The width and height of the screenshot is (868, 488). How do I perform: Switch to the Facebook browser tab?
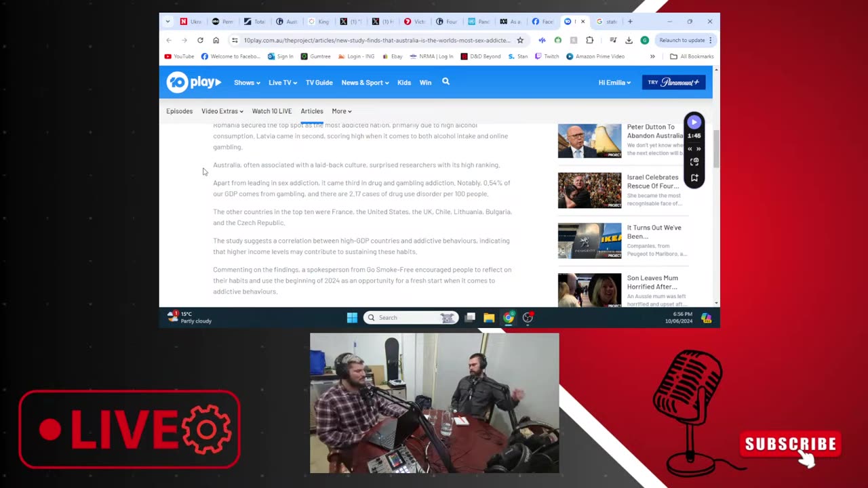click(x=543, y=22)
